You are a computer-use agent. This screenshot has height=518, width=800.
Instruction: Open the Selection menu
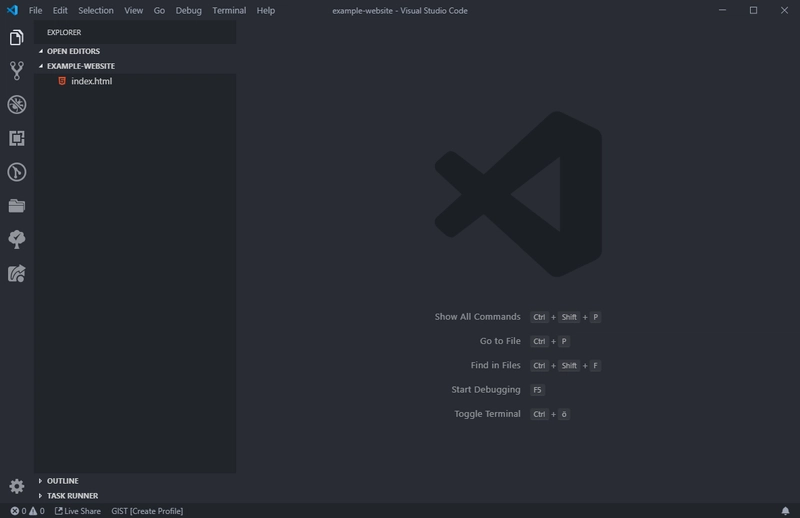pyautogui.click(x=96, y=10)
